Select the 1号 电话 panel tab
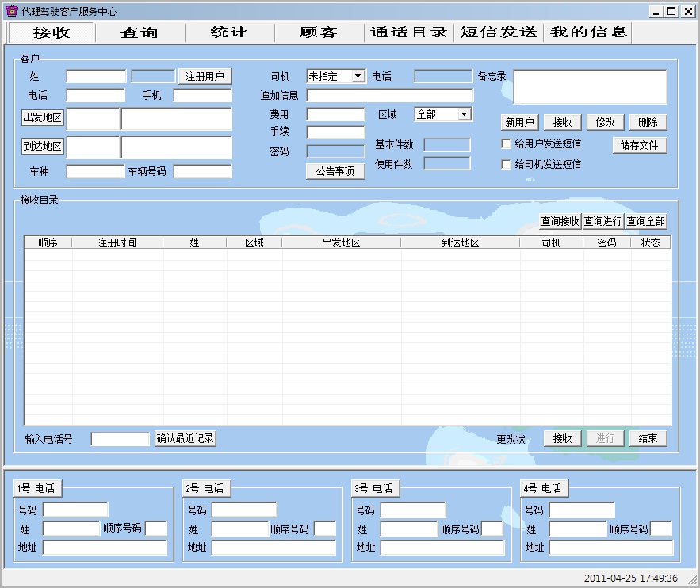The image size is (700, 588). [37, 488]
